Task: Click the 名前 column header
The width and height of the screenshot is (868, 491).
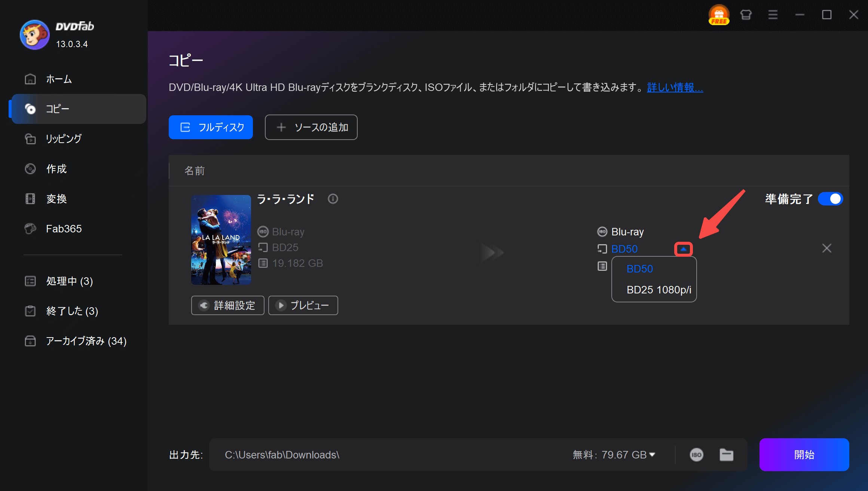Action: (x=195, y=171)
